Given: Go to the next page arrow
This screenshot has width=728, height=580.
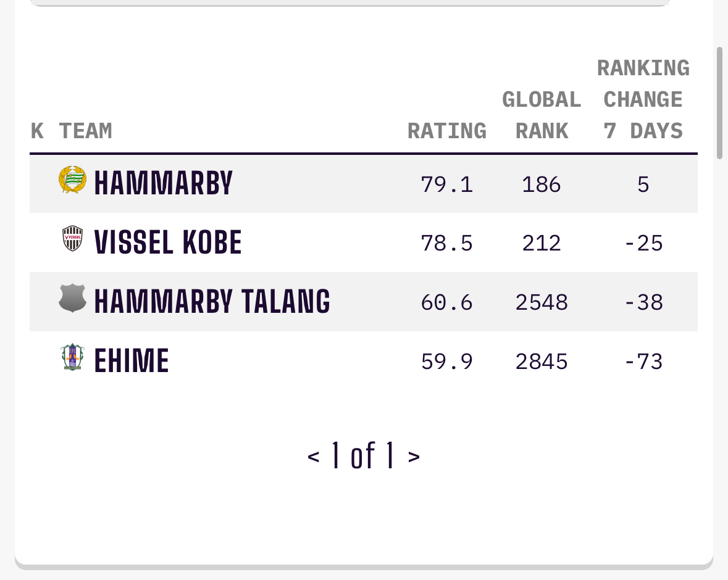Looking at the screenshot, I should pyautogui.click(x=414, y=457).
